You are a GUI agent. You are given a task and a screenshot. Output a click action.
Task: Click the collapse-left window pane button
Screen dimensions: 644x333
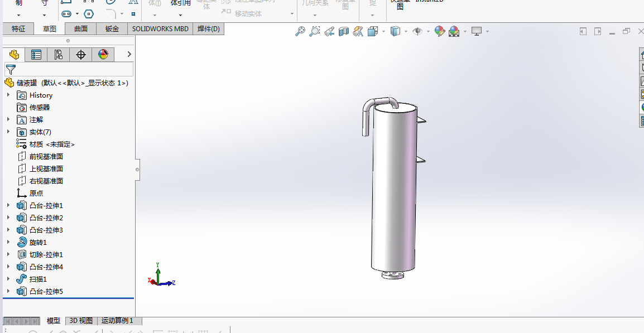pyautogui.click(x=583, y=31)
